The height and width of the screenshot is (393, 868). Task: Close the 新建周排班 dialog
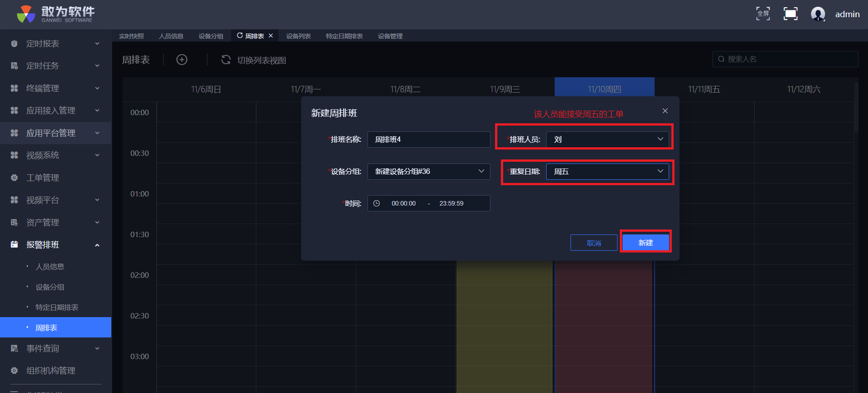pos(665,111)
